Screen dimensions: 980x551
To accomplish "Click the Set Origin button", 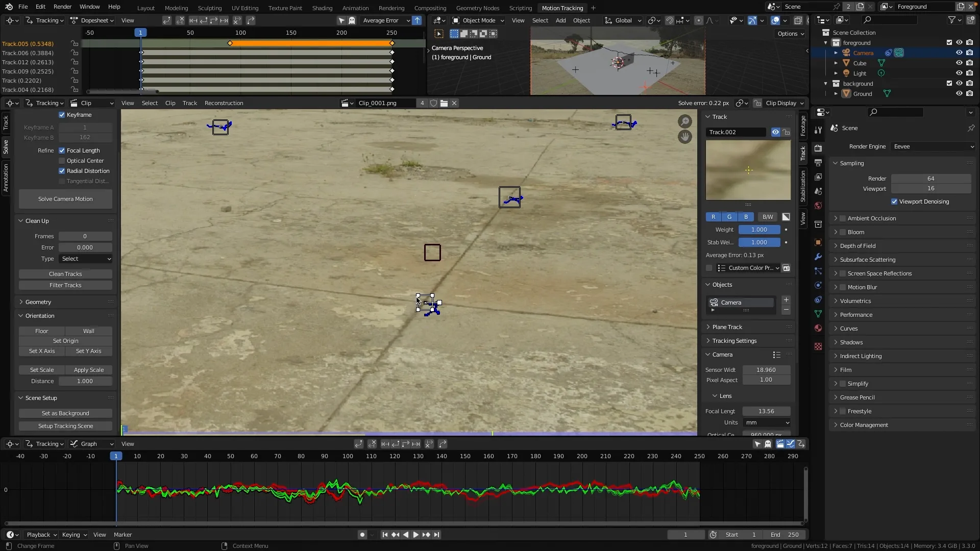I will pyautogui.click(x=65, y=340).
